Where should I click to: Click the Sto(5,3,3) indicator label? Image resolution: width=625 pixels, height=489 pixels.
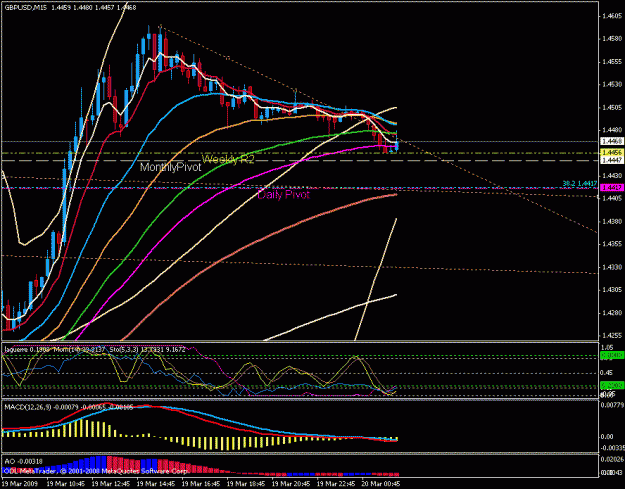click(122, 350)
